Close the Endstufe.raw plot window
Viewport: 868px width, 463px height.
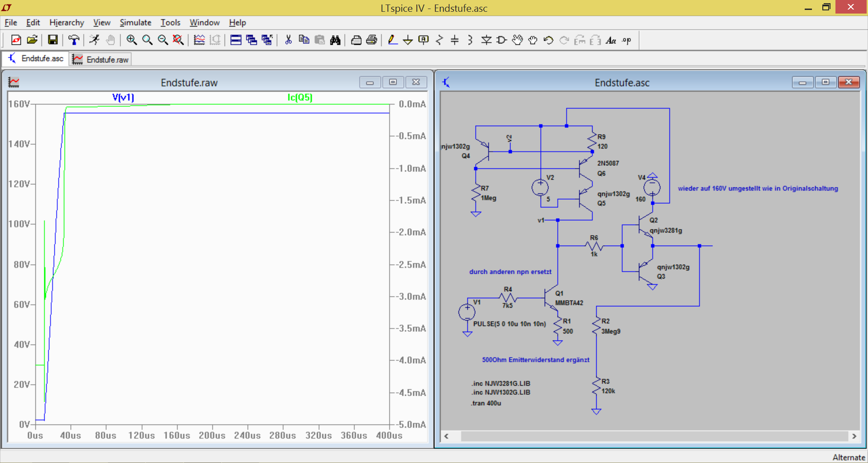[416, 82]
